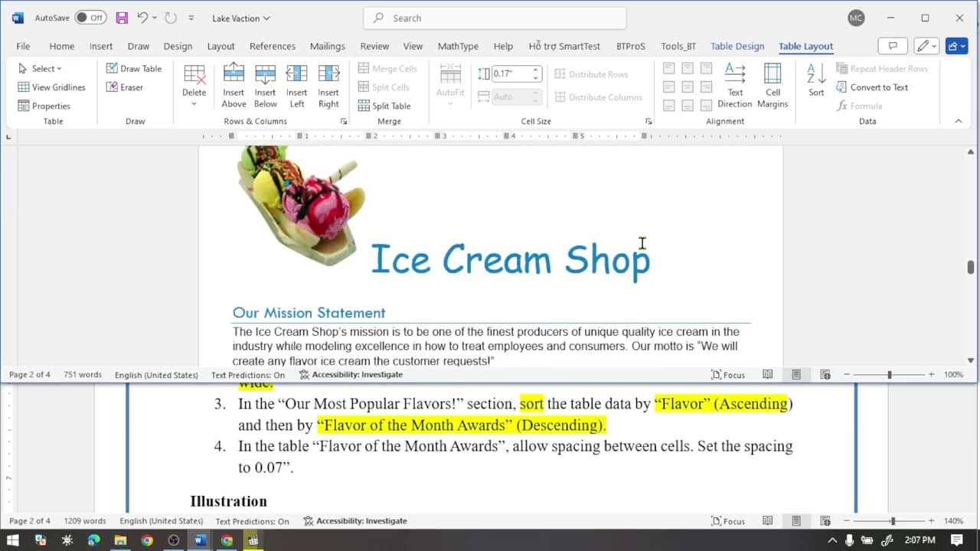Switch to Web Layout in top Word window

pyautogui.click(x=825, y=374)
